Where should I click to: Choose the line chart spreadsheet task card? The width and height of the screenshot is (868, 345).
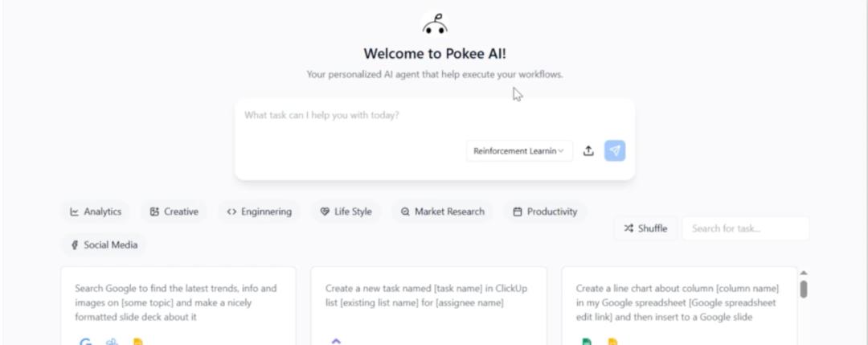pyautogui.click(x=679, y=306)
